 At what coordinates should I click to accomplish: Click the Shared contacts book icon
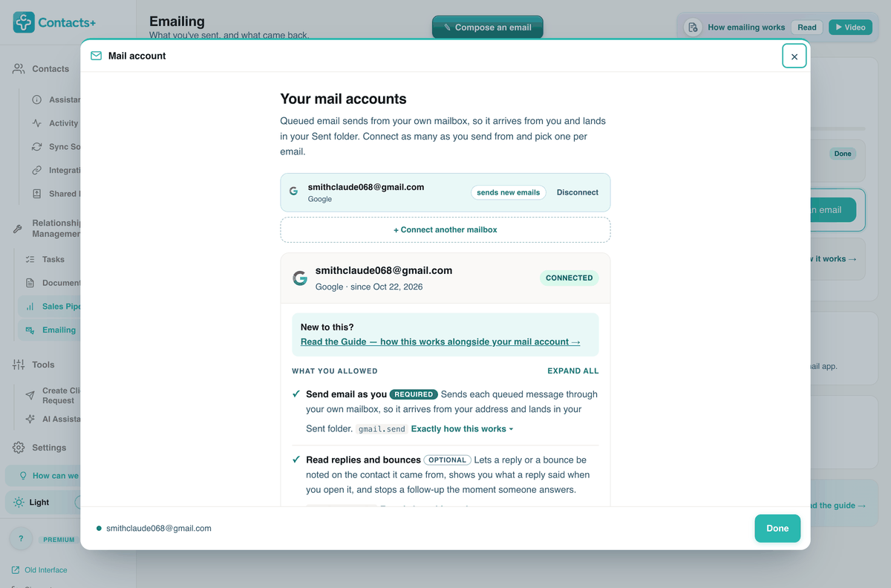[x=36, y=194]
